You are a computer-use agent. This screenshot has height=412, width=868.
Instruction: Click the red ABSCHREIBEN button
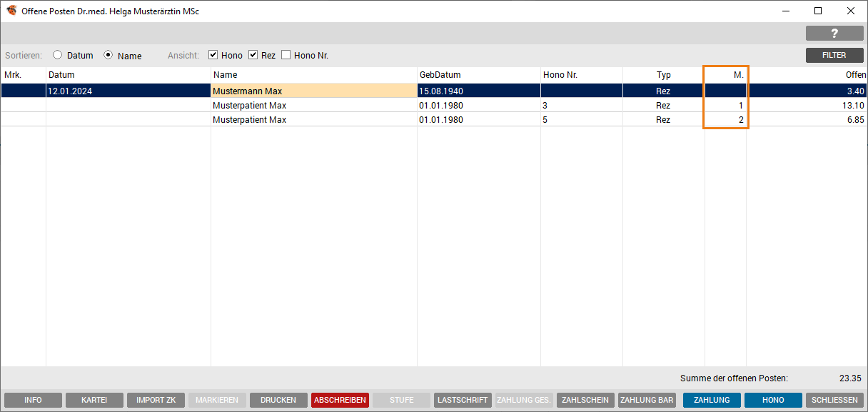click(x=340, y=401)
